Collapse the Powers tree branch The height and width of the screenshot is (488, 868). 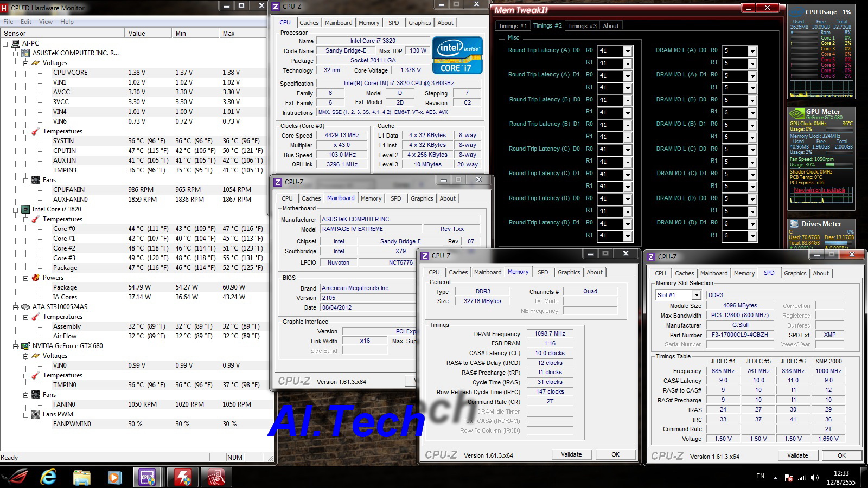pyautogui.click(x=25, y=278)
